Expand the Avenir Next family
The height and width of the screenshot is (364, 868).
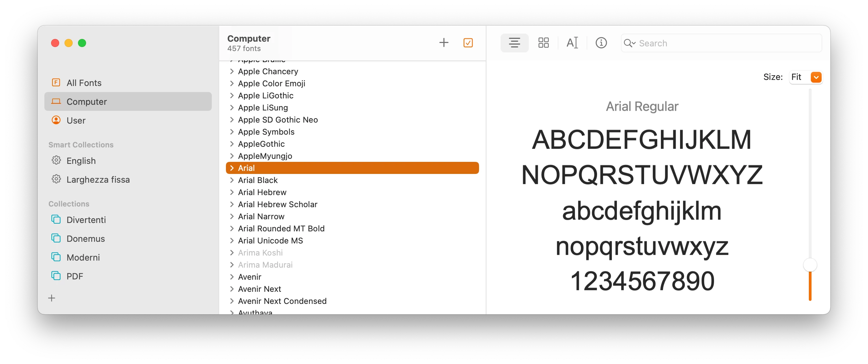(232, 289)
